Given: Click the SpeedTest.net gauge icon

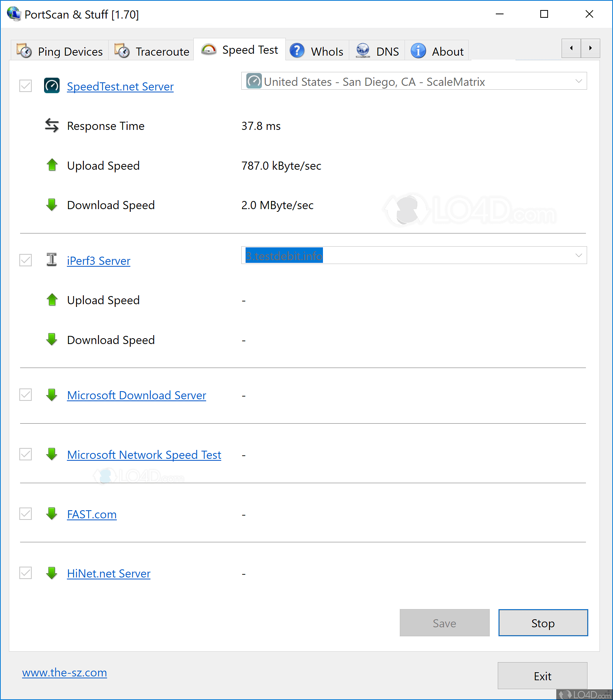Looking at the screenshot, I should pos(52,86).
